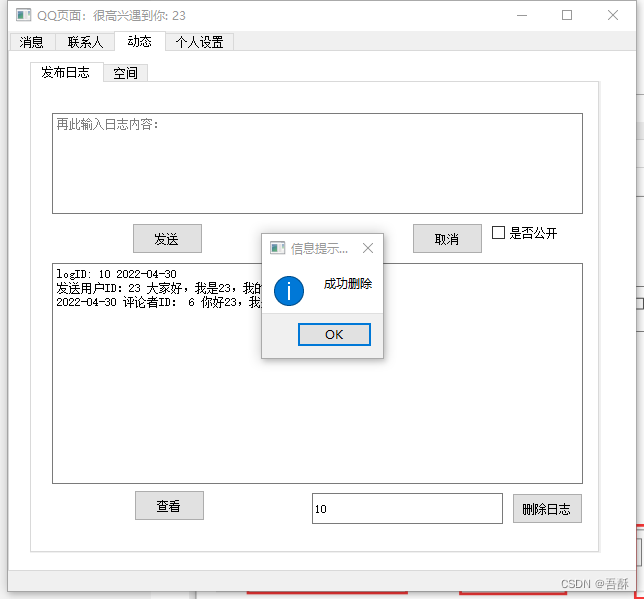
Task: Click the log list display area
Action: [x=317, y=373]
